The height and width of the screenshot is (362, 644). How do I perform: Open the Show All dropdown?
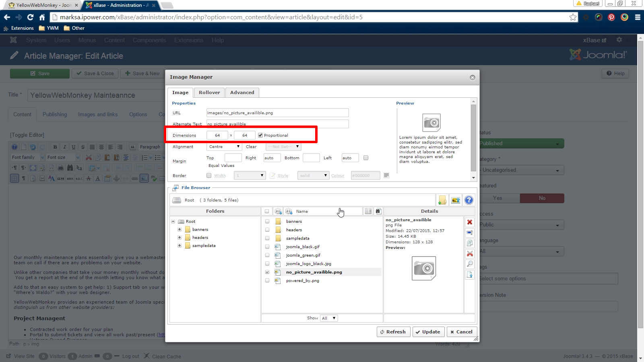(329, 318)
